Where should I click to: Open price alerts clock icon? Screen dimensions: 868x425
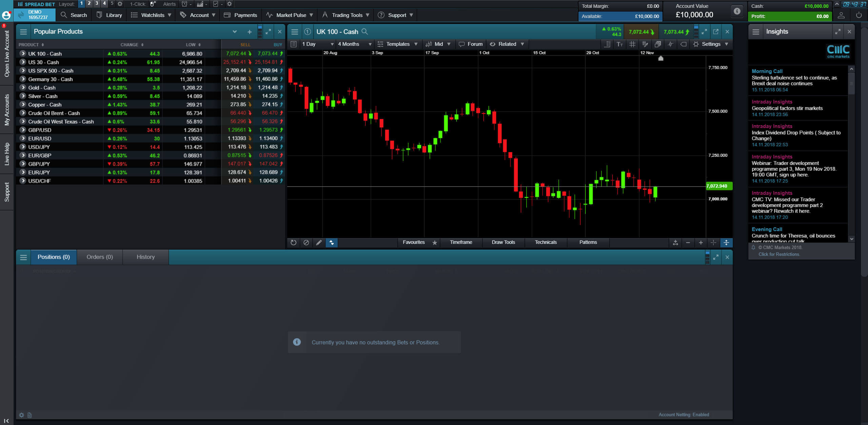coord(184,4)
